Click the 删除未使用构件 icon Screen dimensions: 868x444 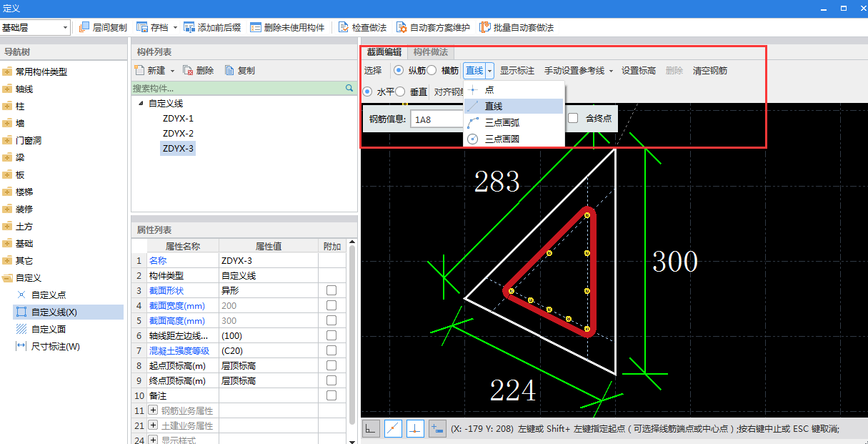pos(256,27)
